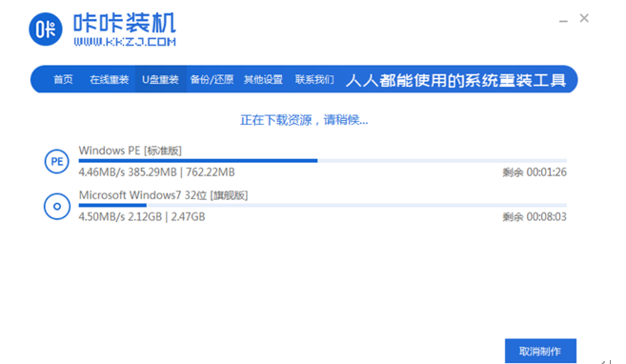Go to the 其他设置 tab
Screen dimensions: 626x364
(x=263, y=79)
